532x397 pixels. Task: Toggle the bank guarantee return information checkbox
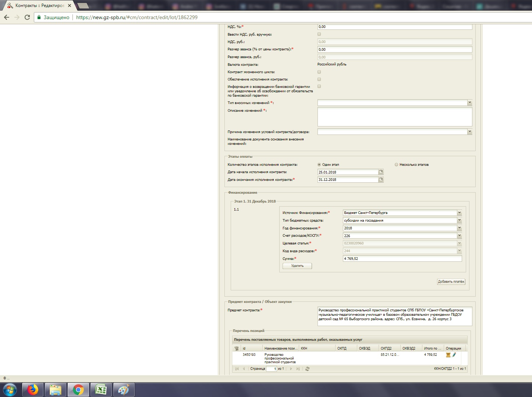click(x=319, y=86)
